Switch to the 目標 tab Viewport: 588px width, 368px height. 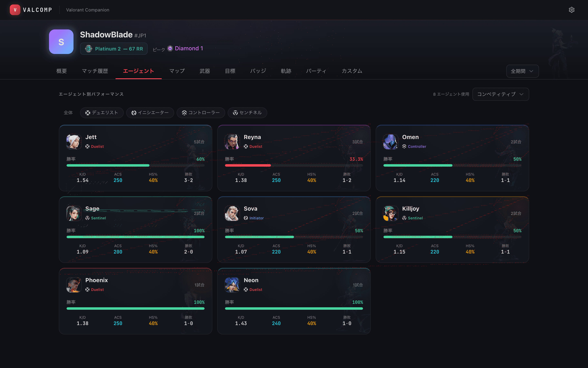coord(230,71)
